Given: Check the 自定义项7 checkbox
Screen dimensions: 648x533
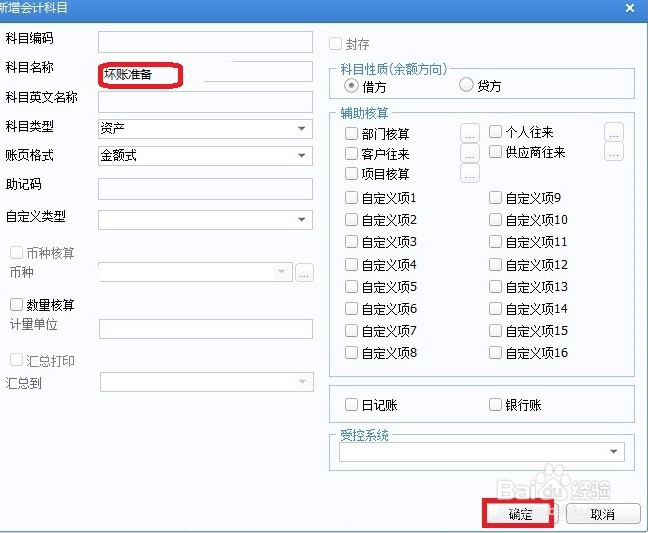Looking at the screenshot, I should 351,331.
